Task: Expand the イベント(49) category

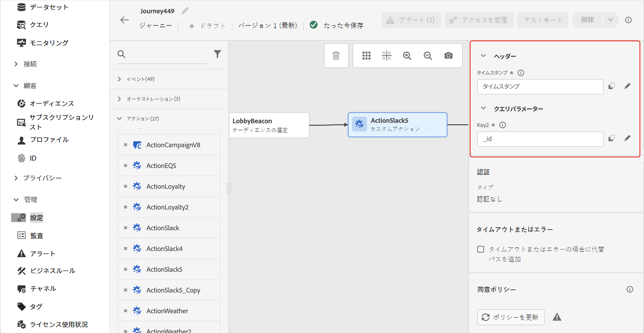Action: [119, 79]
